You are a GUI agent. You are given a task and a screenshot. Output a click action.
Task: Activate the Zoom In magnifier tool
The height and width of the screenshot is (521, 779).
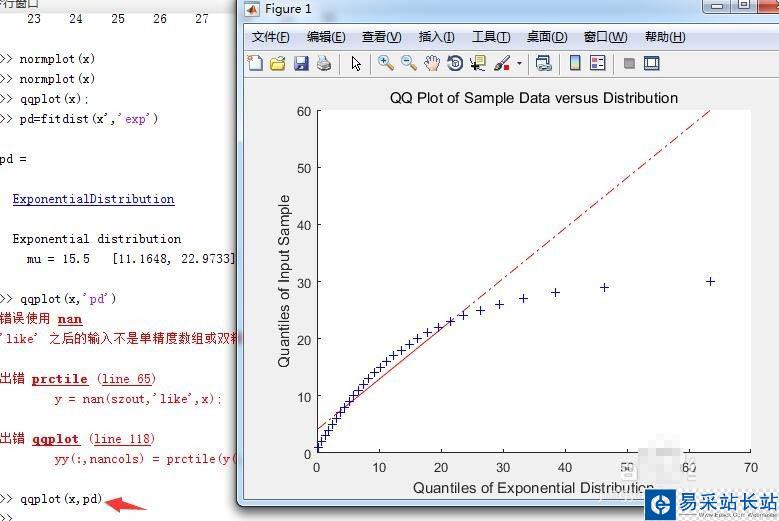386,64
